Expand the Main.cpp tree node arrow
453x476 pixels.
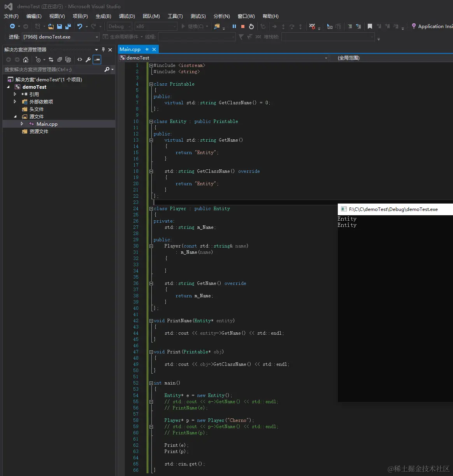coord(22,124)
